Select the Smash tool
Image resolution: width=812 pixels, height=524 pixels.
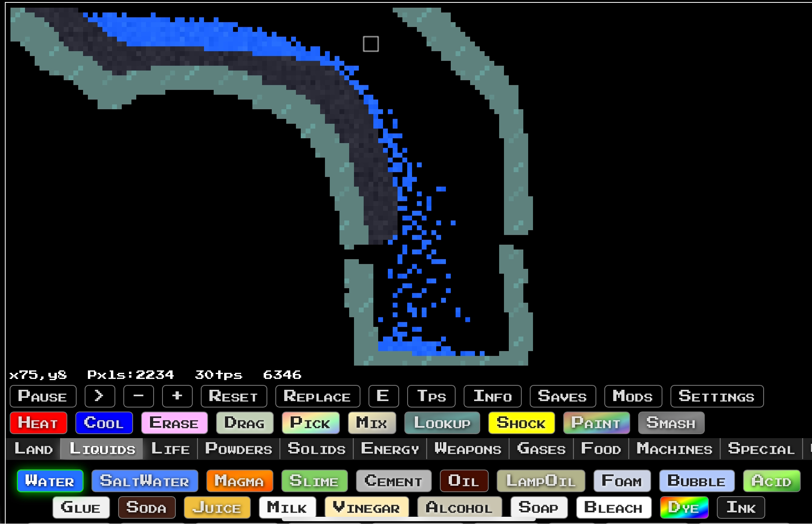click(x=671, y=423)
